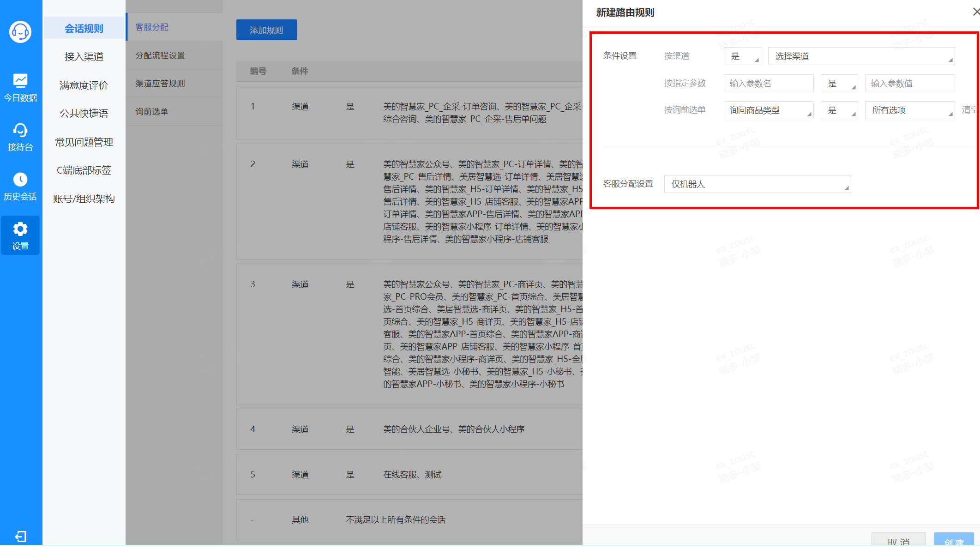Click the 清空 link beside 所有选项
This screenshot has height=549, width=980.
[969, 110]
